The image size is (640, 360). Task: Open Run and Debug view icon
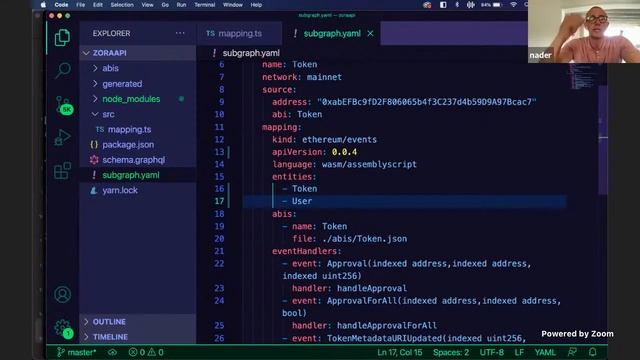coord(62,138)
